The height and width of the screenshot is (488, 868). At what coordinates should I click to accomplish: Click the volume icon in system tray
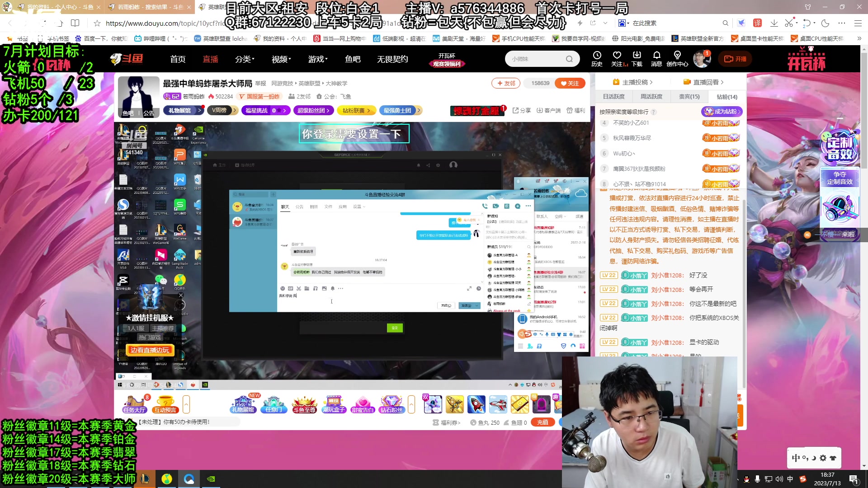tap(779, 479)
